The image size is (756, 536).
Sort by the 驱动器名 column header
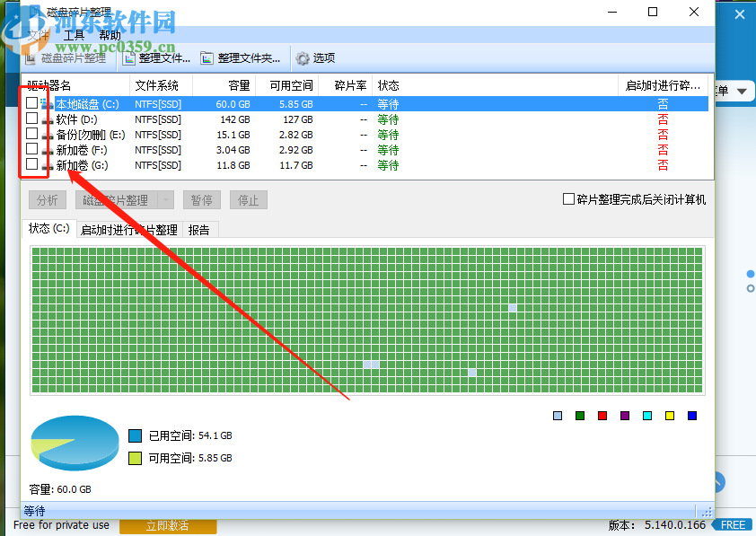pos(75,86)
